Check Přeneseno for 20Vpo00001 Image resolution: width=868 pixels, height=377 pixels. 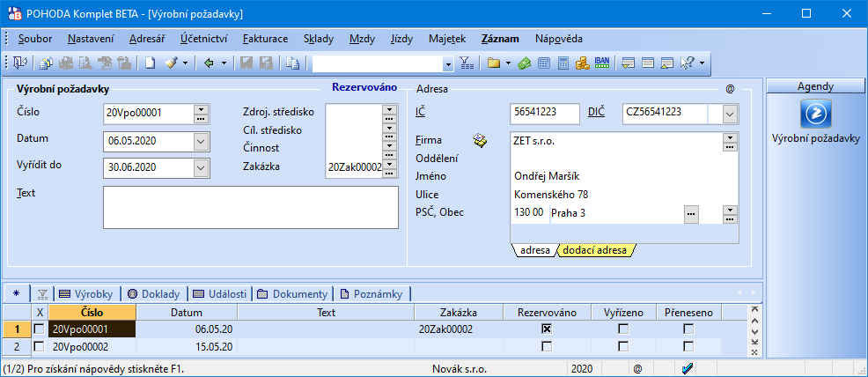tap(688, 329)
